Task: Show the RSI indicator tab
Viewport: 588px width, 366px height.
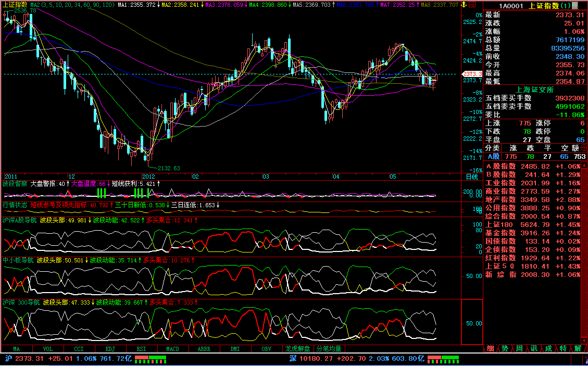Action: (x=141, y=349)
